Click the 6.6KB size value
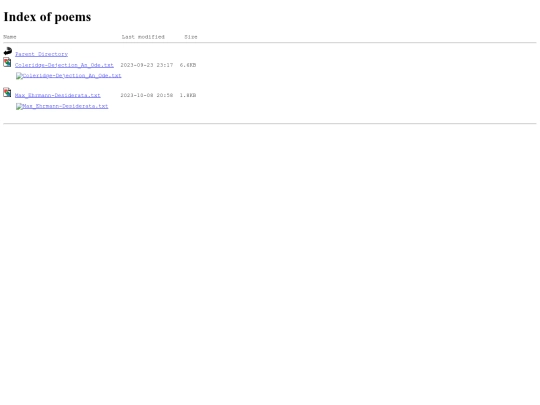This screenshot has height=405, width=540. tap(188, 65)
